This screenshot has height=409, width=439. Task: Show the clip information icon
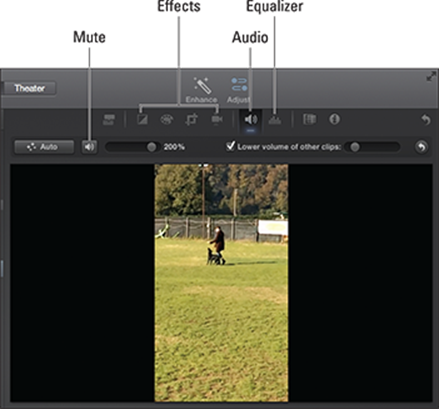point(334,119)
